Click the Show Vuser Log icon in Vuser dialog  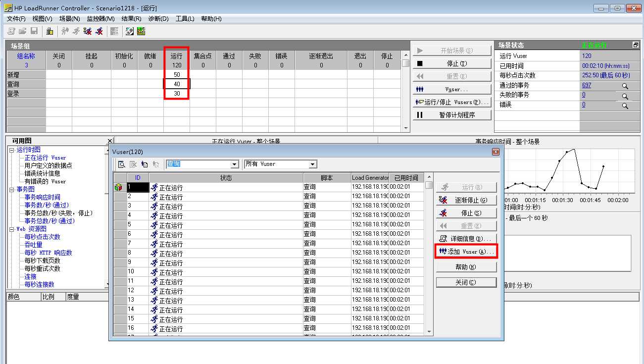click(122, 164)
